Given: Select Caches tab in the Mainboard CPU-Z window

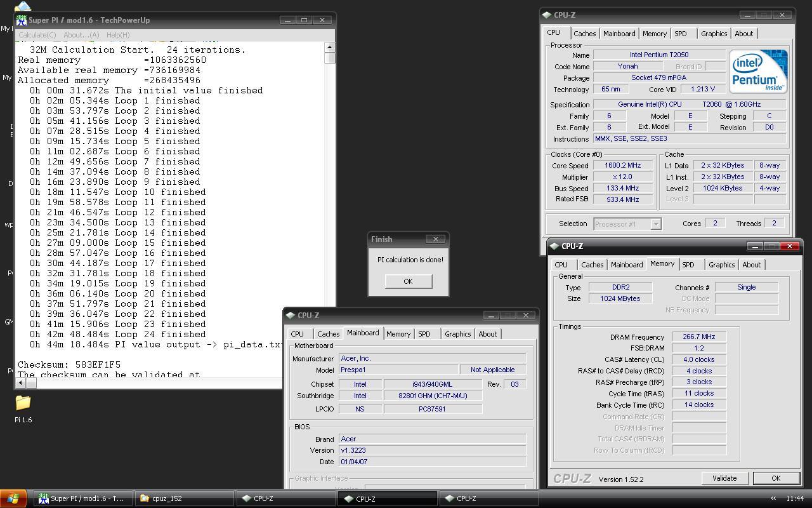Looking at the screenshot, I should click(328, 334).
